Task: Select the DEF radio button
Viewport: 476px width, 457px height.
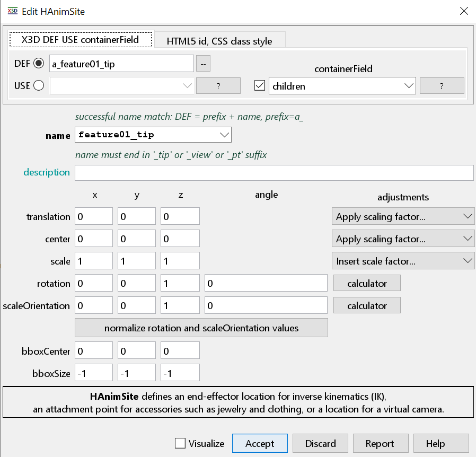Action: (39, 64)
